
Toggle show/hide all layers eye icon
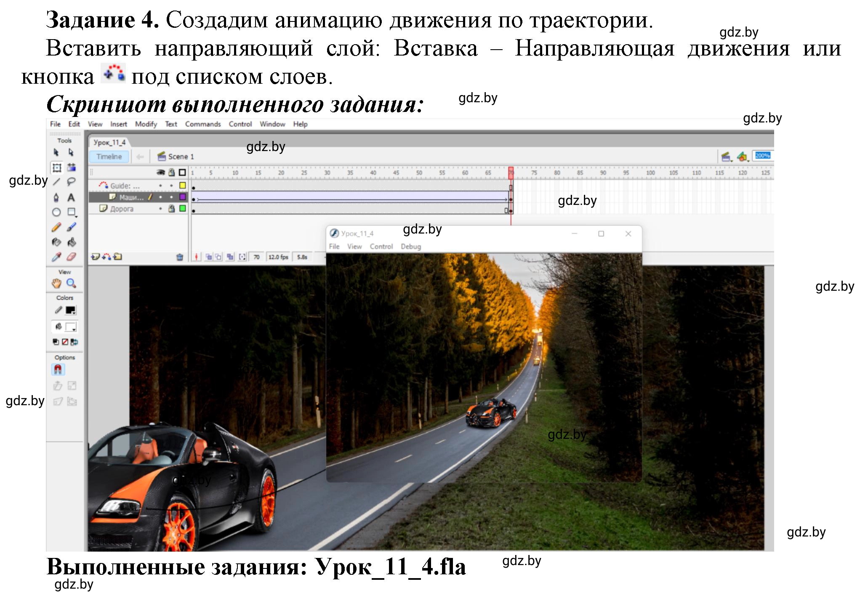click(160, 172)
